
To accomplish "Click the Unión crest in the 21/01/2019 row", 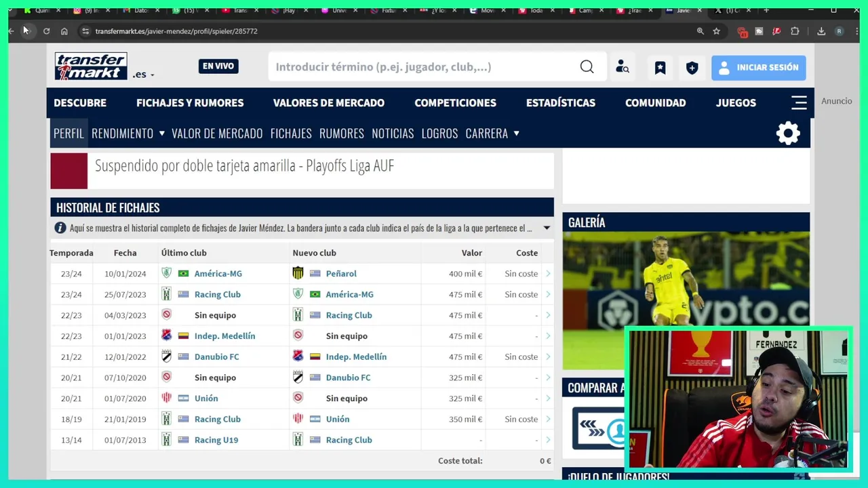I will [x=298, y=419].
